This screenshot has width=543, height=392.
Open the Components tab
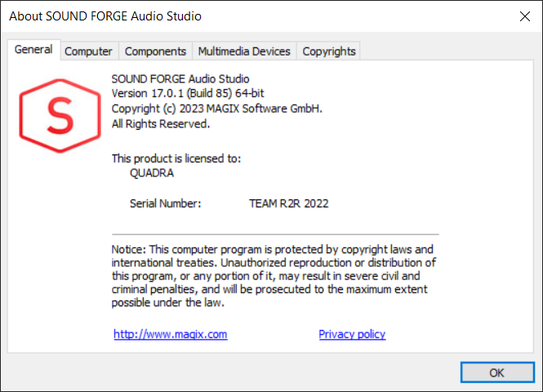tap(155, 51)
